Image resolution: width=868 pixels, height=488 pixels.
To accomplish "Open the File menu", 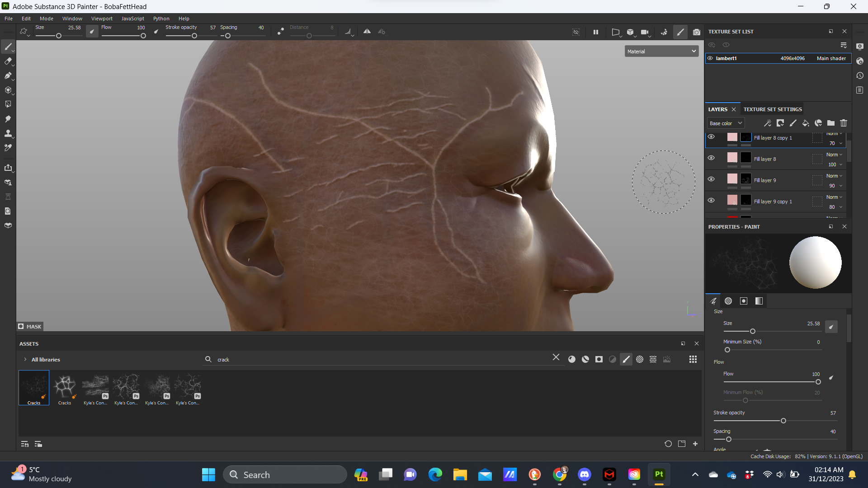I will (9, 19).
